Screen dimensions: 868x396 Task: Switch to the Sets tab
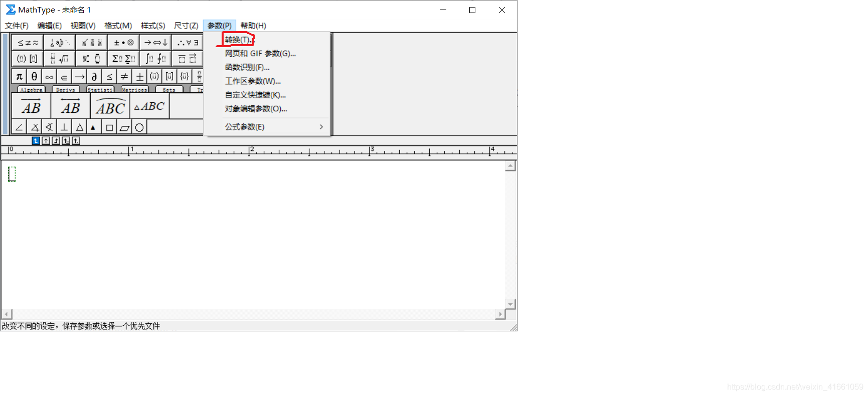pos(169,90)
